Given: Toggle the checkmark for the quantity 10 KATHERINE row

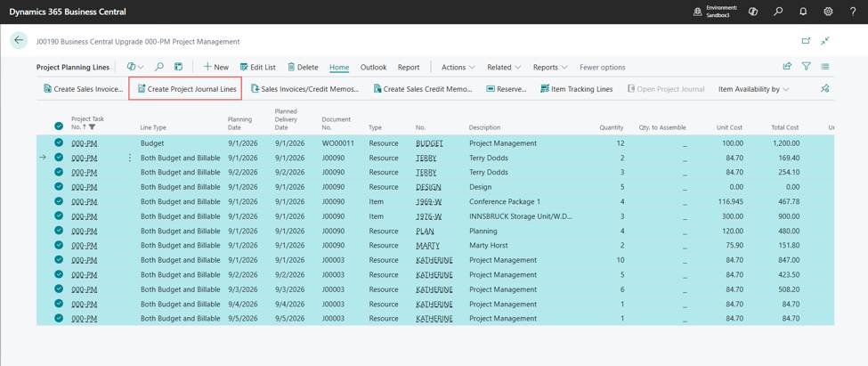Looking at the screenshot, I should (59, 260).
